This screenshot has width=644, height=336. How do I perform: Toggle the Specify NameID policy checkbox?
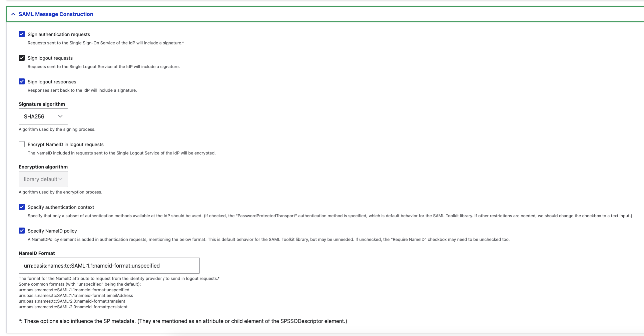tap(22, 231)
